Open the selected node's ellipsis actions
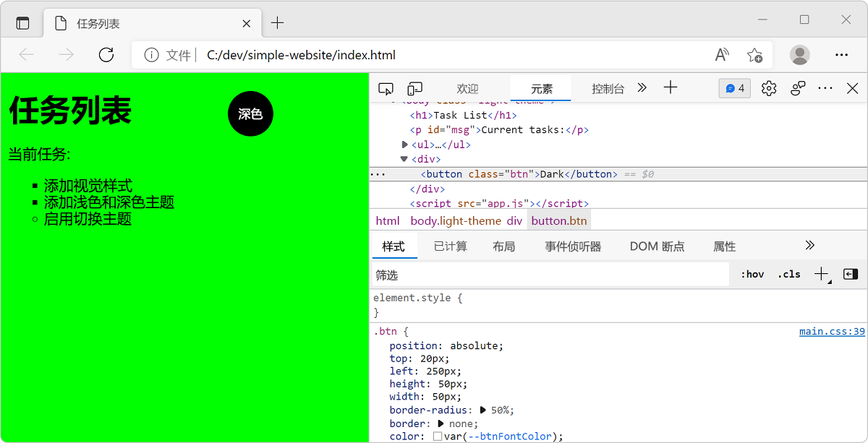This screenshot has height=443, width=868. (378, 174)
